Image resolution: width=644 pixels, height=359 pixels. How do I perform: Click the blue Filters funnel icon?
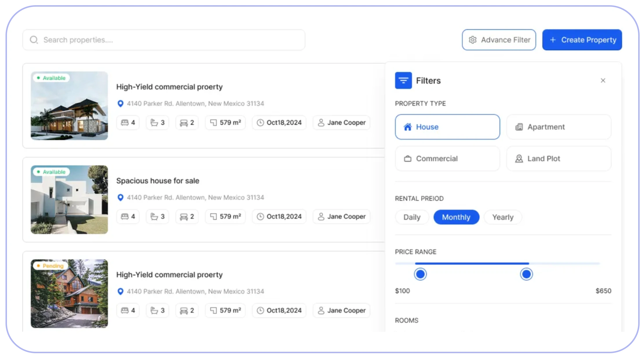[x=403, y=80]
